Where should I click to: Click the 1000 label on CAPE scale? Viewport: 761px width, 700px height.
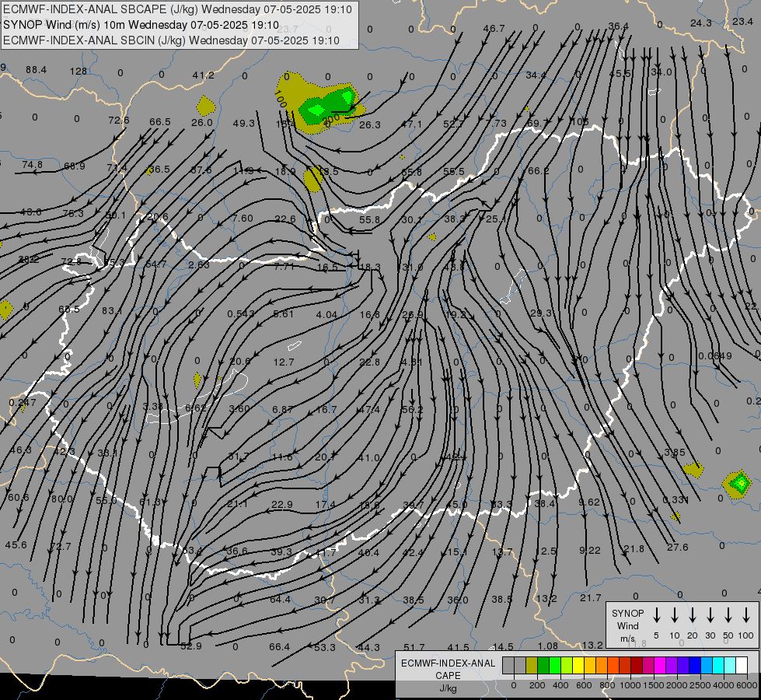pyautogui.click(x=630, y=685)
